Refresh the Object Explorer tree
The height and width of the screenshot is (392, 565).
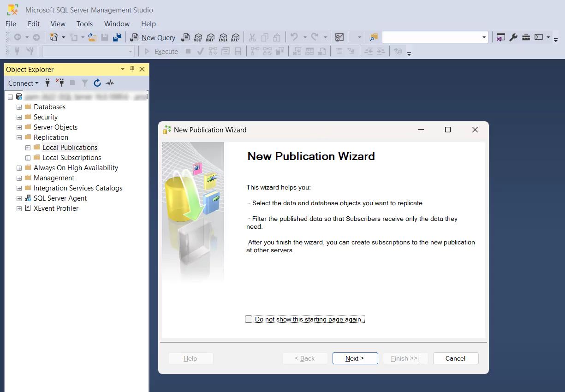click(x=97, y=83)
